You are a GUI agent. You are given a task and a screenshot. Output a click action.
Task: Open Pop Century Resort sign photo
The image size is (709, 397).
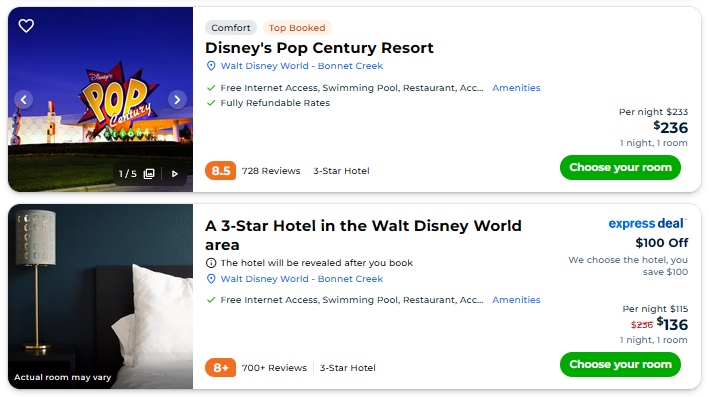coord(100,99)
